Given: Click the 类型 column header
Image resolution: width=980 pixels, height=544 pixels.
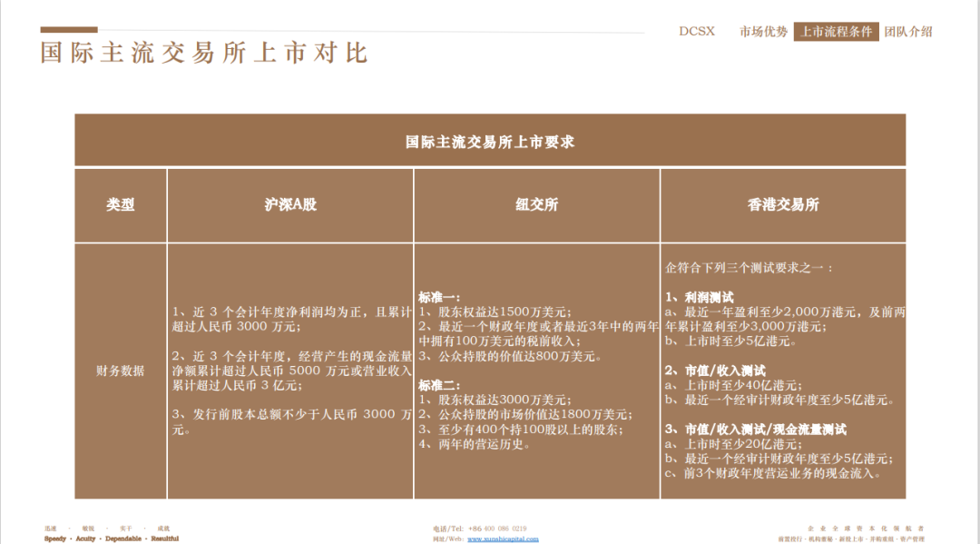Looking at the screenshot, I should point(120,204).
